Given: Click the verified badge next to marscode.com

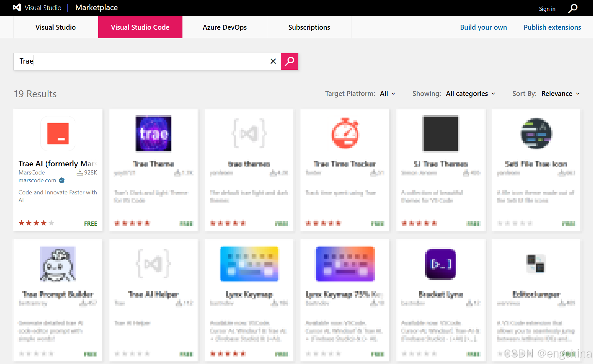Looking at the screenshot, I should tap(62, 180).
